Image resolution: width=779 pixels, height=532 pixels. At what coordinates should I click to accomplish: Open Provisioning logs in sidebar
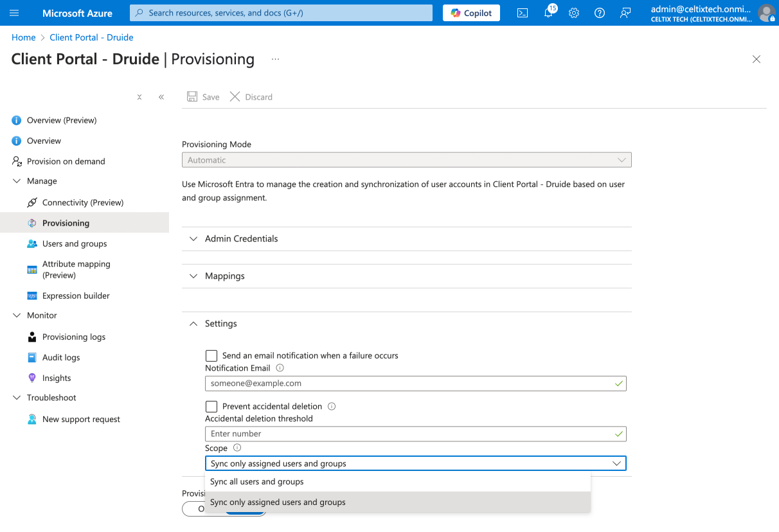coord(73,337)
